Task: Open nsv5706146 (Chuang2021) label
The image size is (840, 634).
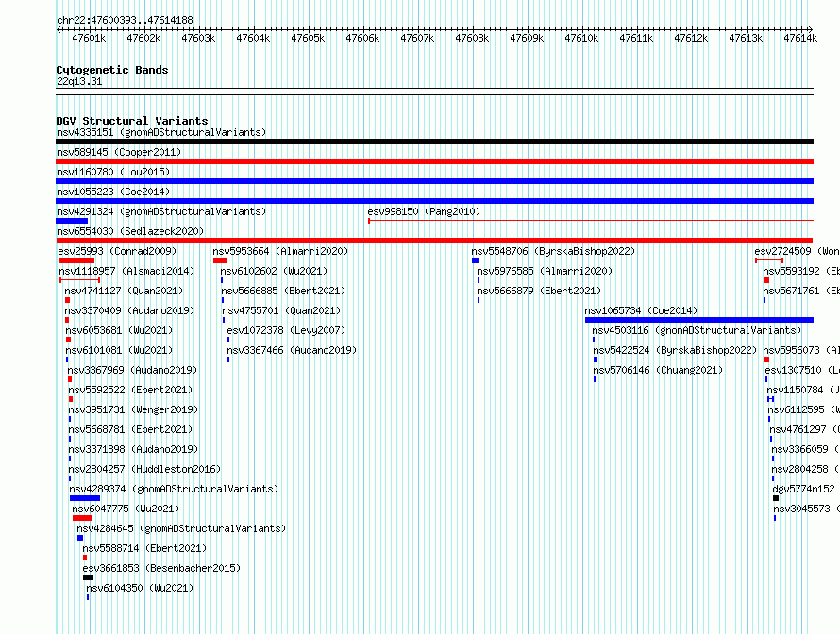Action: 658,370
